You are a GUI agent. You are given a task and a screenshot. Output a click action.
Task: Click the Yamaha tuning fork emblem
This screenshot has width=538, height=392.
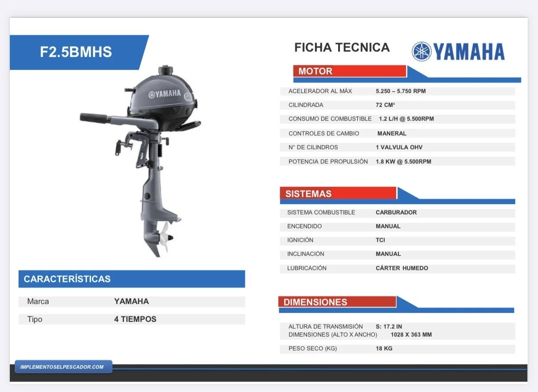click(x=422, y=52)
